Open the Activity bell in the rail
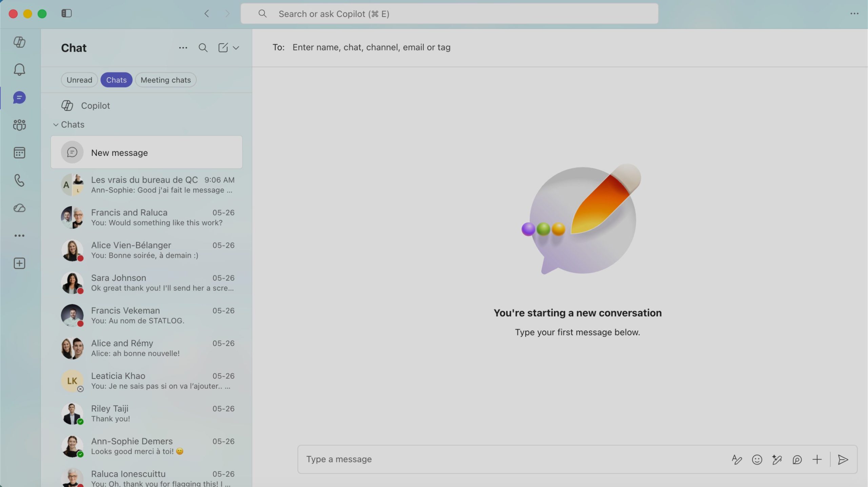Viewport: 868px width, 487px height. click(19, 70)
